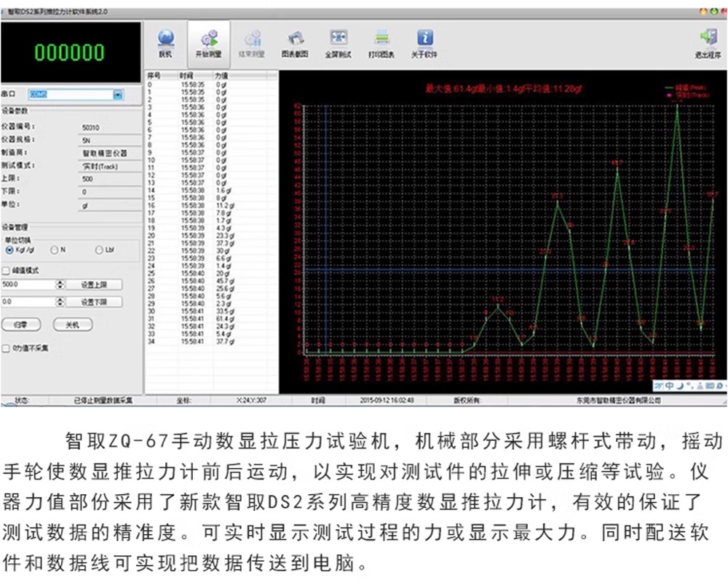This screenshot has width=728, height=588.
Task: Exit program using 退出程序 icon
Action: click(707, 43)
